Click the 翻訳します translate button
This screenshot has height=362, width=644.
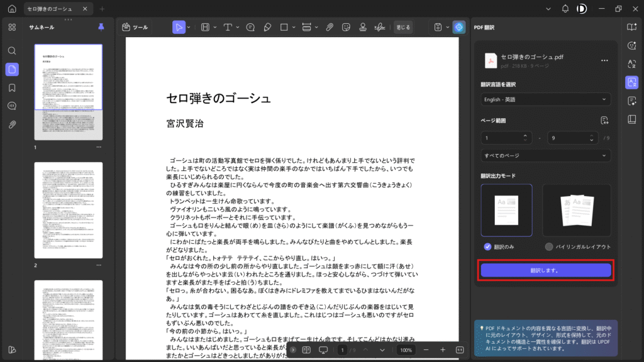point(545,270)
